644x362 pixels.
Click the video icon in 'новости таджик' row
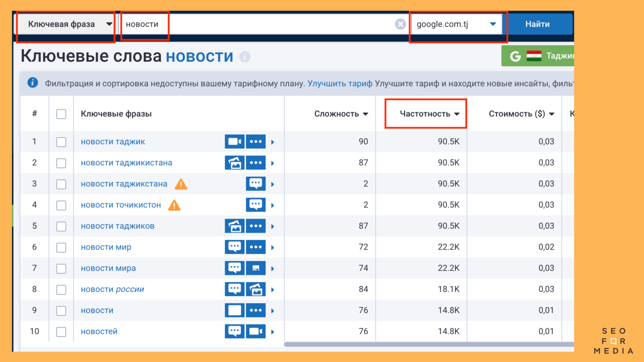(234, 142)
